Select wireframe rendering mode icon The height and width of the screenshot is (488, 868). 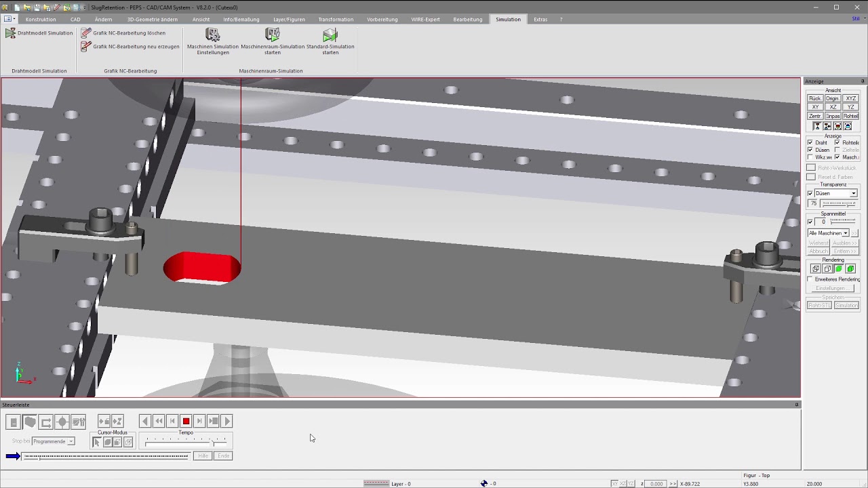pos(816,269)
